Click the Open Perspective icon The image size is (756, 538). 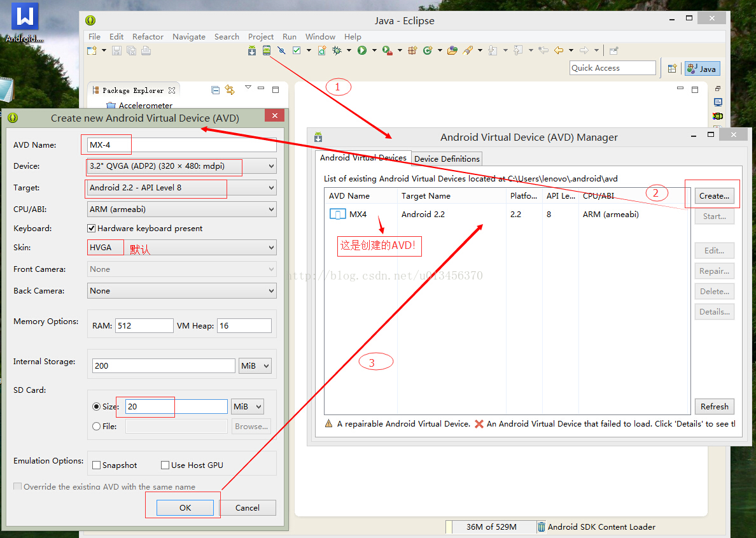pos(672,69)
